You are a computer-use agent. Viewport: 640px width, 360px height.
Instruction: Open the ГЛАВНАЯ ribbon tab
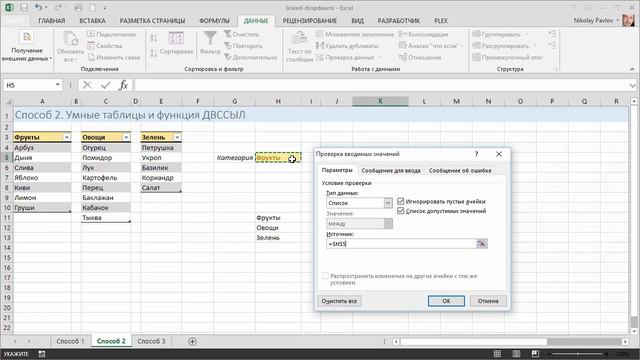point(52,20)
